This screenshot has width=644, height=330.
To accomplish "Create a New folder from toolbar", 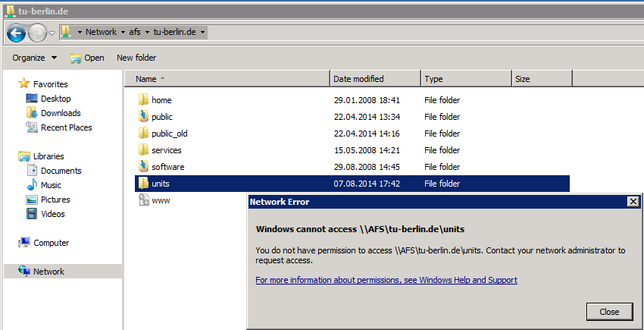I will coord(136,58).
